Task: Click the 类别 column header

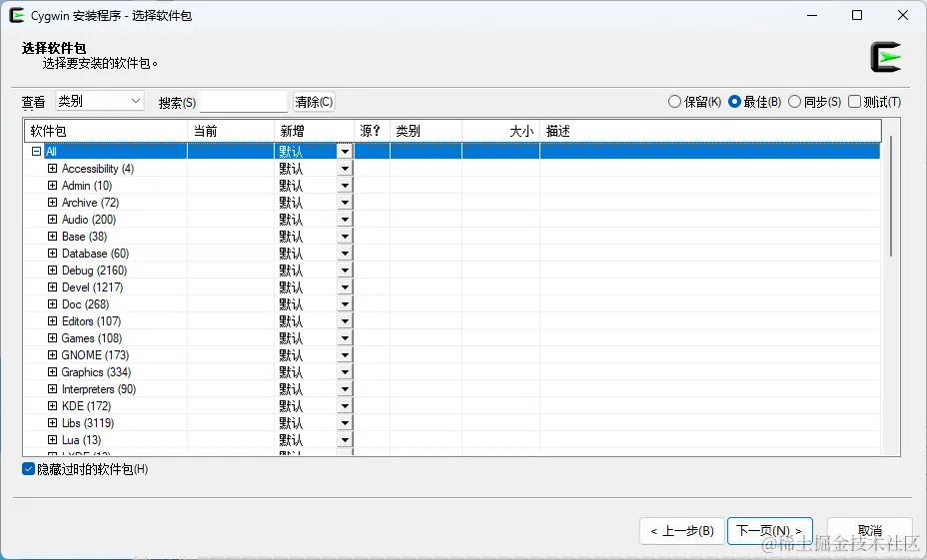Action: (x=426, y=131)
